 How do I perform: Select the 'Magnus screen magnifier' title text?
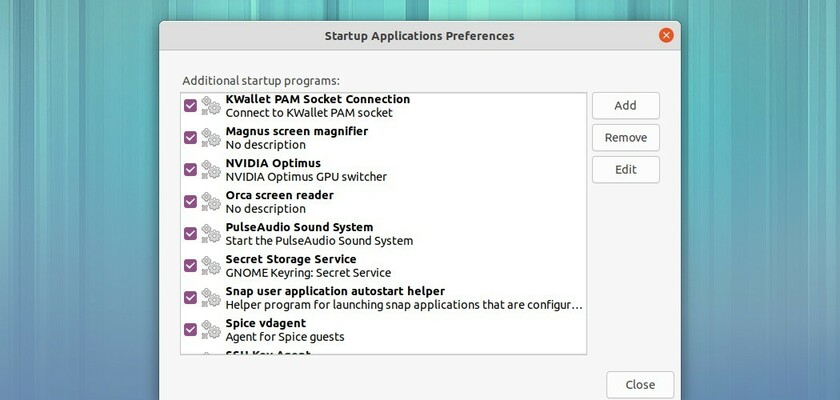pos(297,131)
